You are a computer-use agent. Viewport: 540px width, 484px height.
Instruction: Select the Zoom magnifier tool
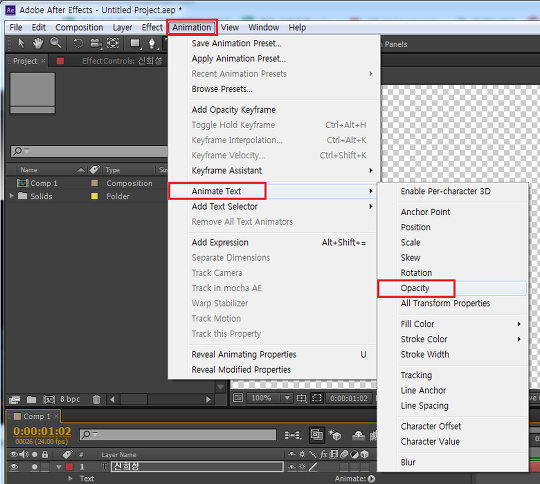pos(55,43)
